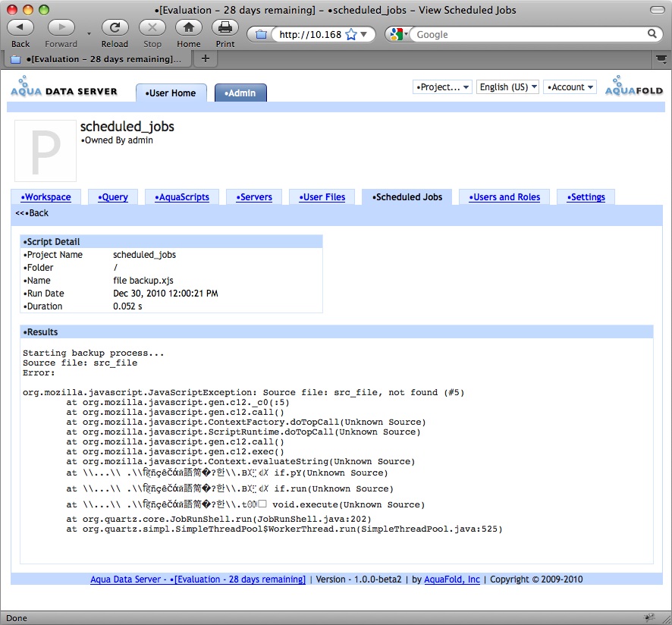The height and width of the screenshot is (625, 672).
Task: Click the 'Starting backup process...' line
Action: click(x=93, y=353)
